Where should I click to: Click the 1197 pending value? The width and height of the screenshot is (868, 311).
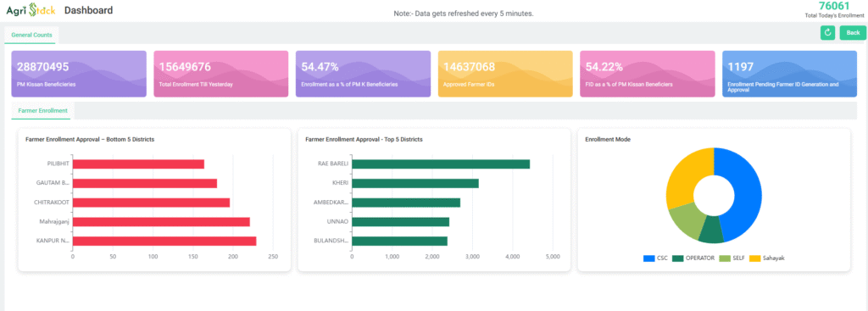pyautogui.click(x=740, y=67)
